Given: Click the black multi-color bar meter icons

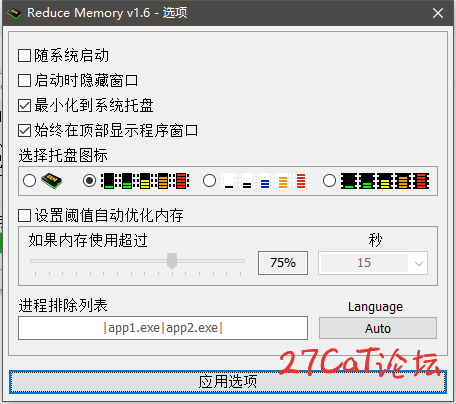Looking at the screenshot, I should (145, 181).
